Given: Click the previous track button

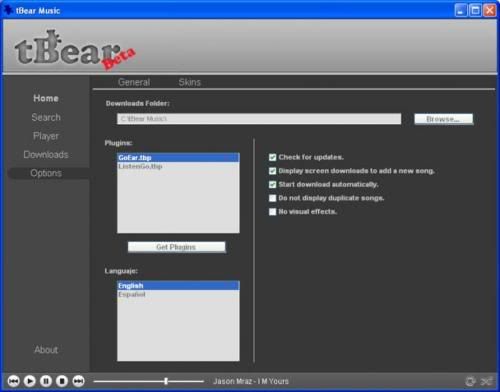Looking at the screenshot, I should [x=13, y=381].
